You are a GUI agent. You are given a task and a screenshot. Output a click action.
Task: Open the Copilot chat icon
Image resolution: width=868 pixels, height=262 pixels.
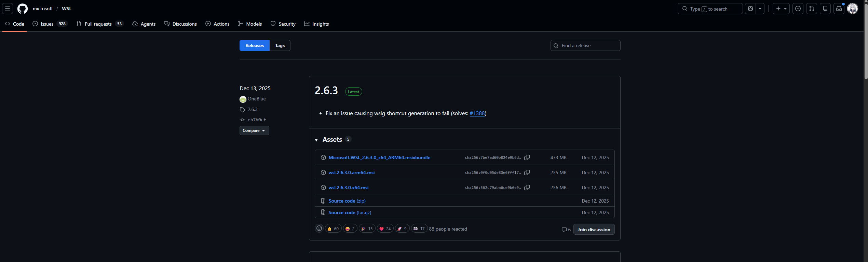tap(751, 9)
